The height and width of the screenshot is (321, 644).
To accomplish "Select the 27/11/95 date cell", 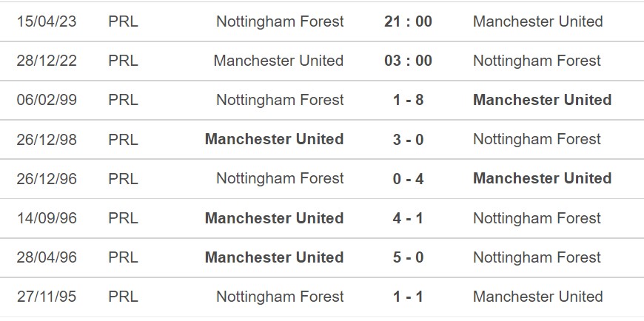I will (47, 297).
